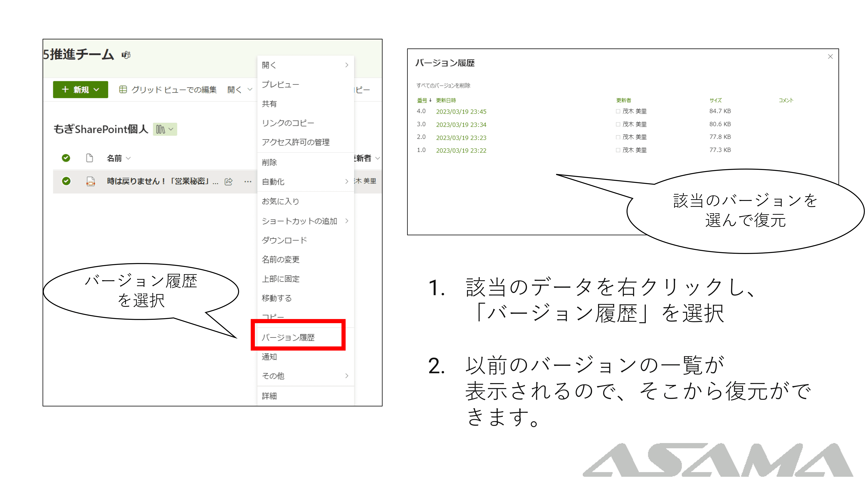
Task: Toggle the selected file's green checkmark
Action: coord(66,181)
